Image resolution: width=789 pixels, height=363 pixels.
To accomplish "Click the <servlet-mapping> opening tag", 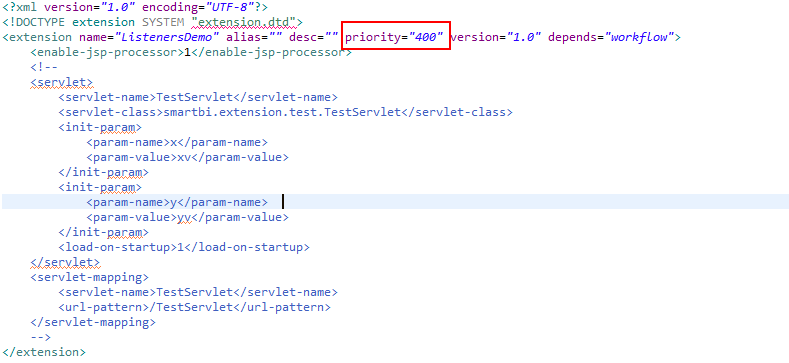I will tap(90, 277).
